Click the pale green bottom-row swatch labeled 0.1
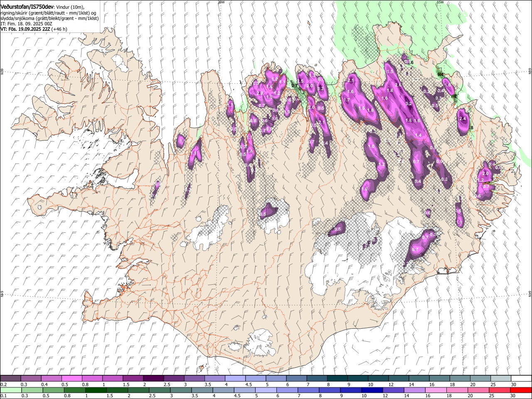 11,390
